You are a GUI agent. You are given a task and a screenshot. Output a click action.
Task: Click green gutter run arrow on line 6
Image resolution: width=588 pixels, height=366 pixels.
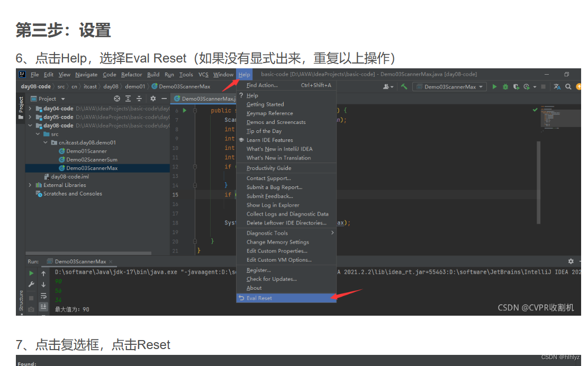click(185, 110)
